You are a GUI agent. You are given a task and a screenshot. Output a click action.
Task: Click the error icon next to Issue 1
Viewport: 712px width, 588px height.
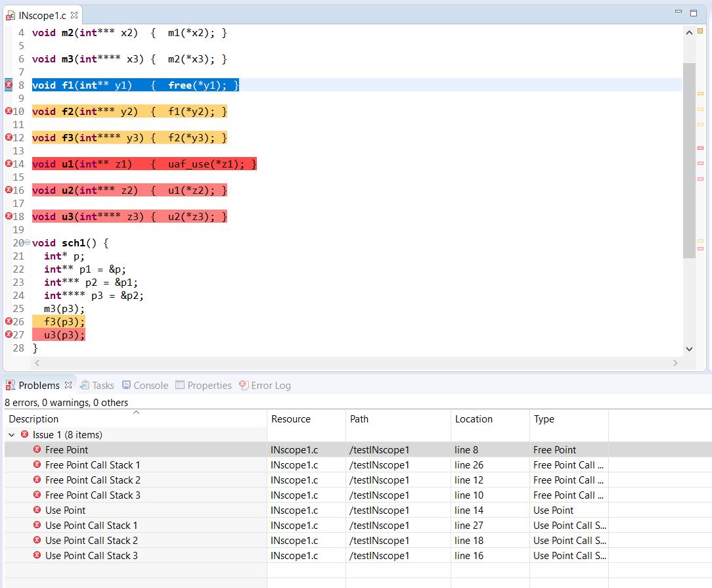[x=25, y=434]
